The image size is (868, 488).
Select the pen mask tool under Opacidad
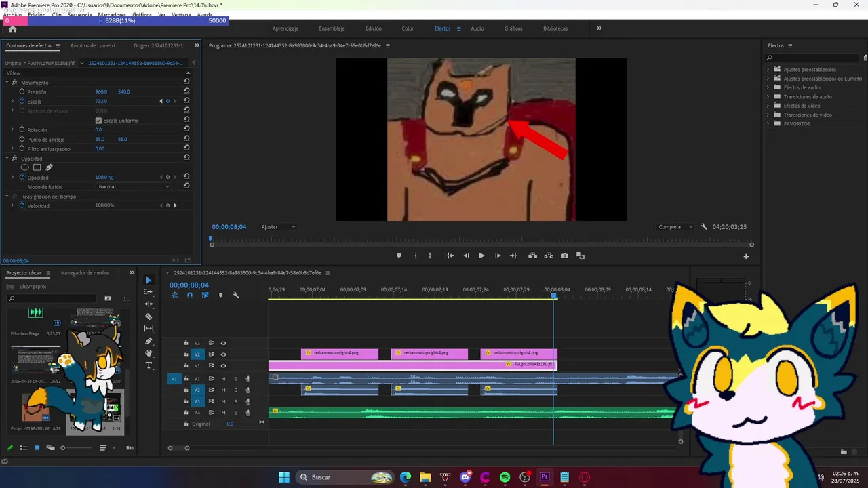(49, 167)
